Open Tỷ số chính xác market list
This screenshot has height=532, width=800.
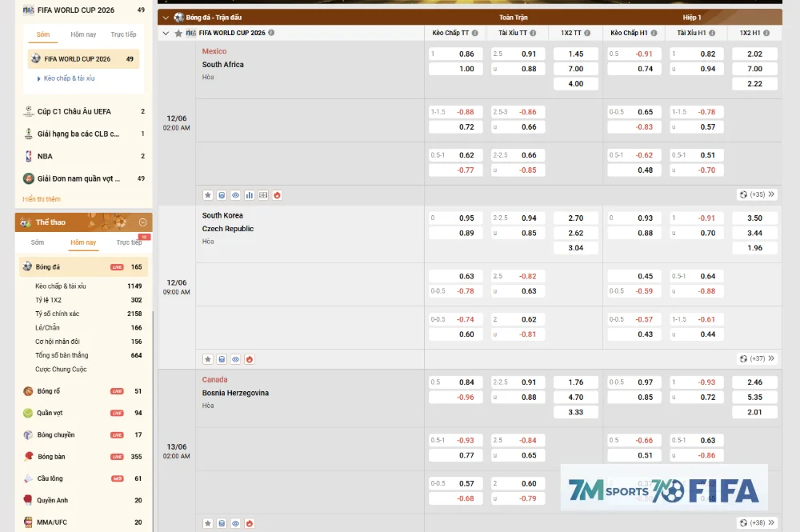88,314
